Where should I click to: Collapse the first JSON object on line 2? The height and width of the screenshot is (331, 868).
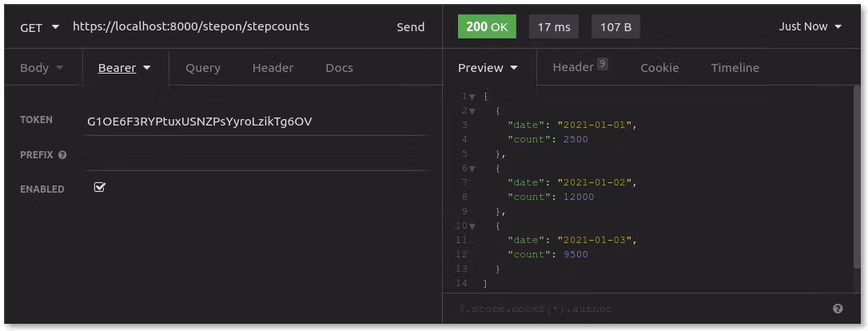pos(472,111)
